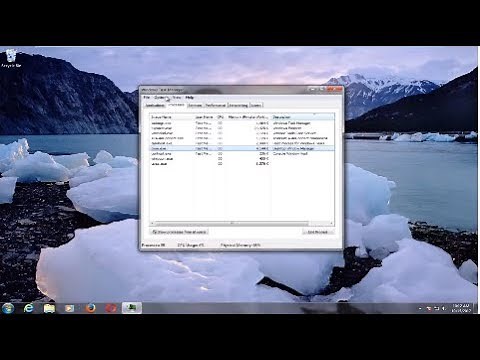Click the End Process button
This screenshot has width=480, height=360.
[318, 232]
